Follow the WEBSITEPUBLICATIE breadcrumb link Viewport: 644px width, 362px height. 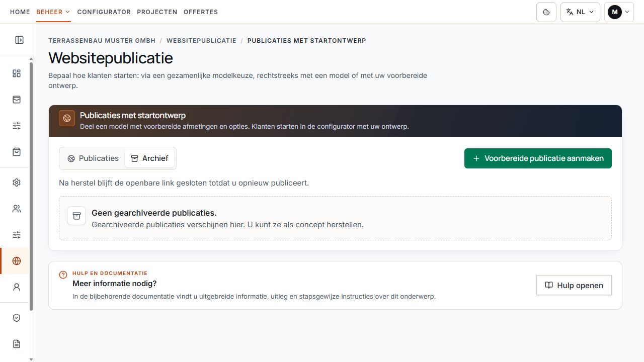click(x=201, y=40)
